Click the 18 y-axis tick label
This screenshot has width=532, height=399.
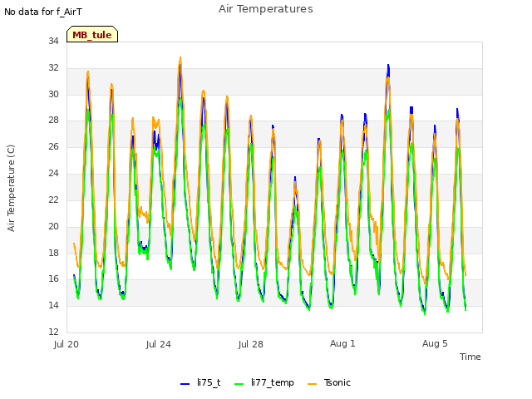(x=53, y=253)
